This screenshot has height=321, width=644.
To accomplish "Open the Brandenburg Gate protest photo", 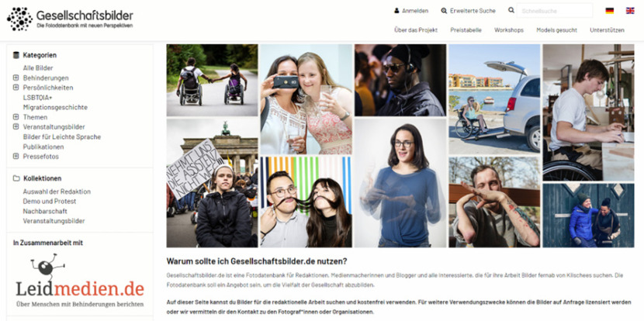I will [x=212, y=183].
